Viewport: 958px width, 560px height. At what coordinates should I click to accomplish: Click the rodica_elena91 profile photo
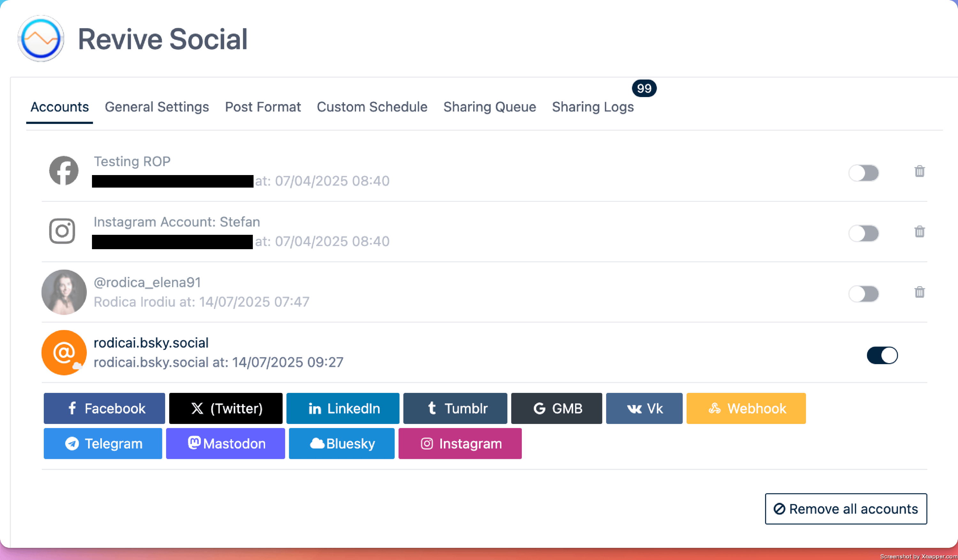pyautogui.click(x=64, y=292)
